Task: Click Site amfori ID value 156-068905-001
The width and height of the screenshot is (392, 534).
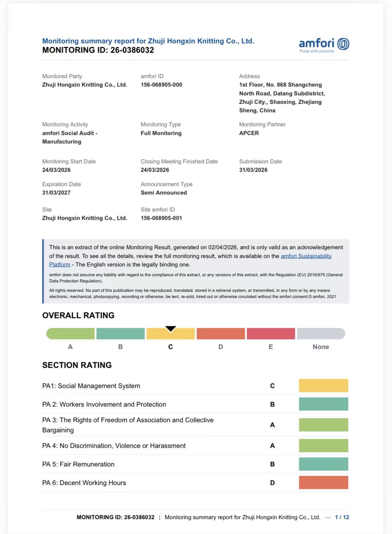Action: click(161, 218)
